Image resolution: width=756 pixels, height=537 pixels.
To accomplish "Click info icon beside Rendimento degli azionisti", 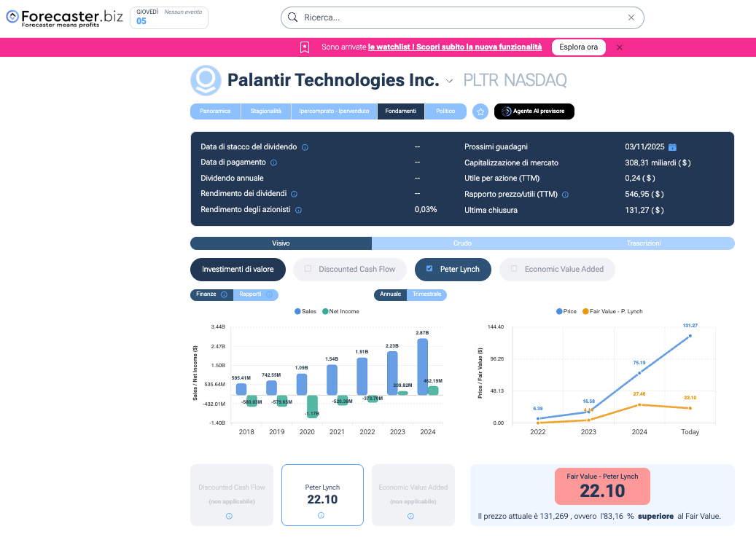I will [x=298, y=210].
